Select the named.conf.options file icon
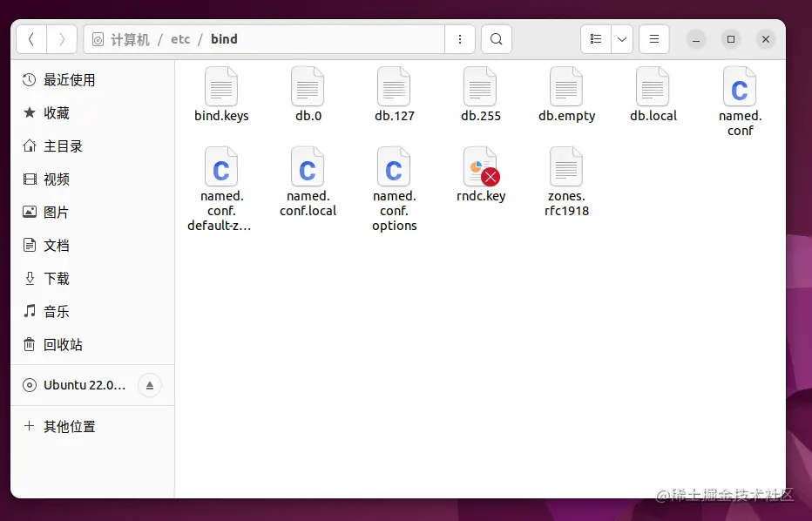The height and width of the screenshot is (521, 812). pyautogui.click(x=394, y=166)
